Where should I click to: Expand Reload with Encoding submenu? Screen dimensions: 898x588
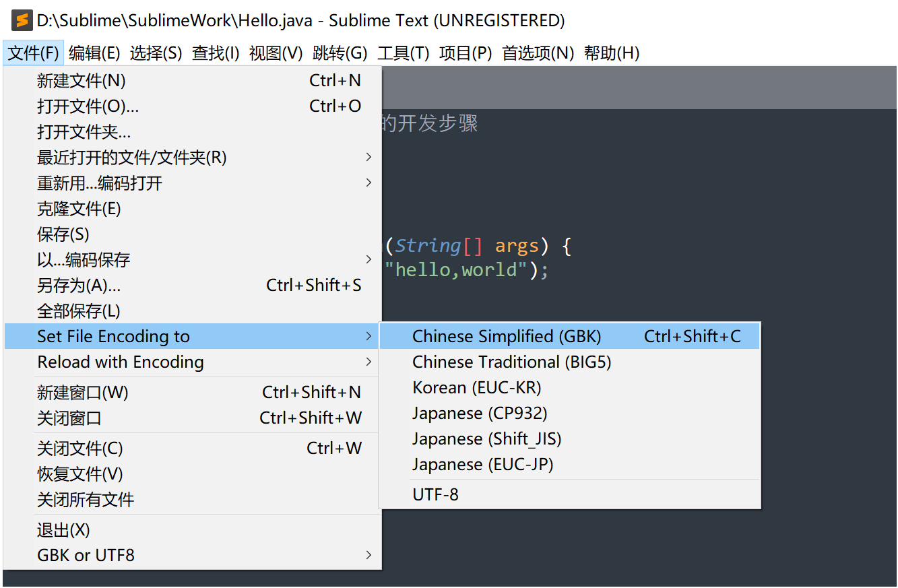[193, 362]
